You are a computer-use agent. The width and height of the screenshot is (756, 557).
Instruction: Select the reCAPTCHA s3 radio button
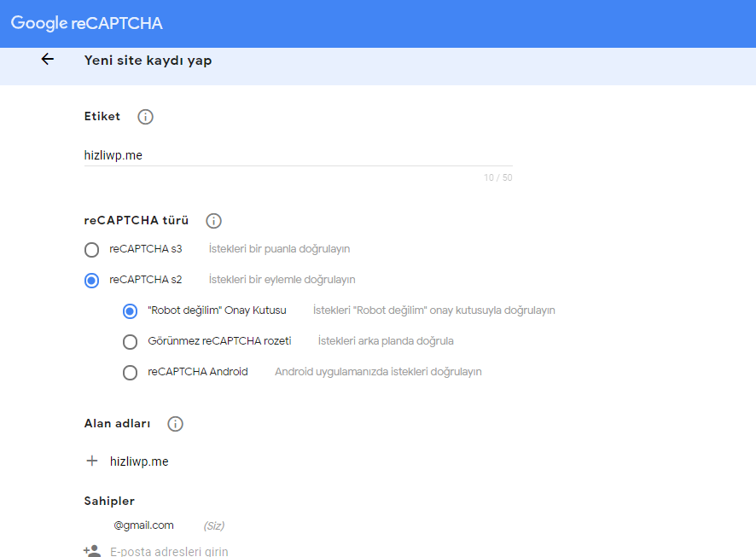[91, 250]
